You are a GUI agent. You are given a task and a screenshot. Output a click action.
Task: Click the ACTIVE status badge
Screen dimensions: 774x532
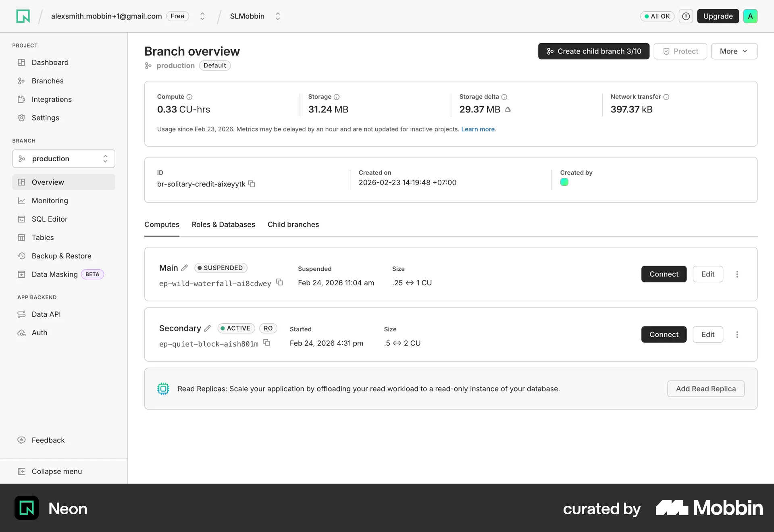pyautogui.click(x=236, y=328)
